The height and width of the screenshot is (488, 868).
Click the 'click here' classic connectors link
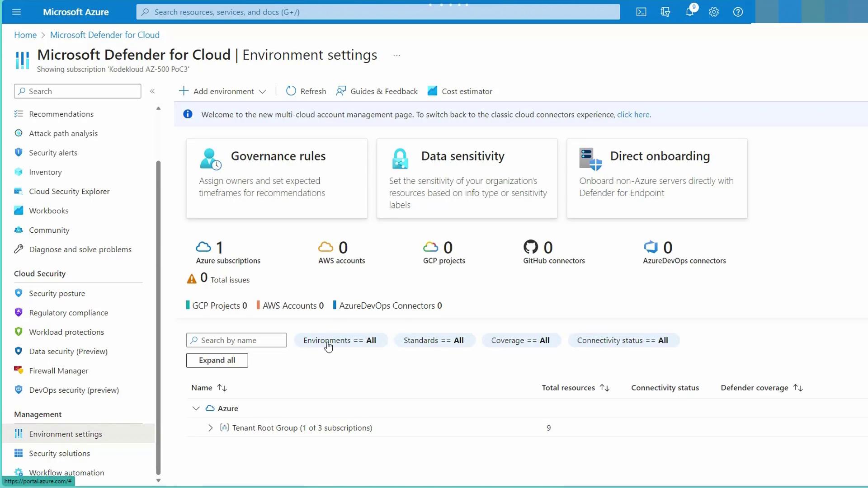coord(633,115)
